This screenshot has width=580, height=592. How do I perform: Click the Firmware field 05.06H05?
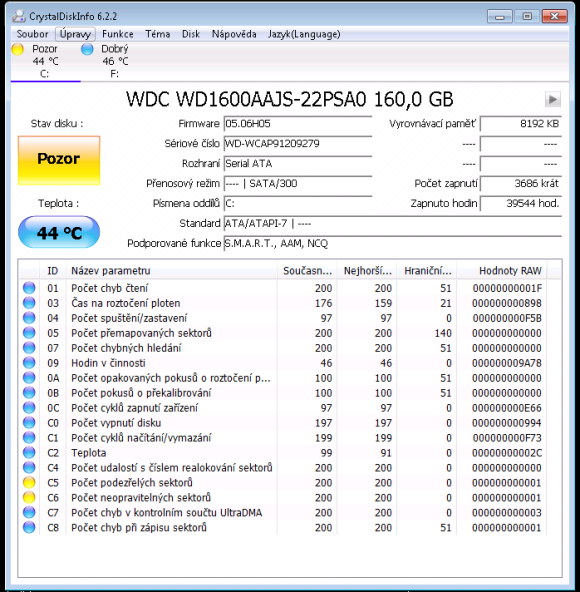pyautogui.click(x=298, y=123)
